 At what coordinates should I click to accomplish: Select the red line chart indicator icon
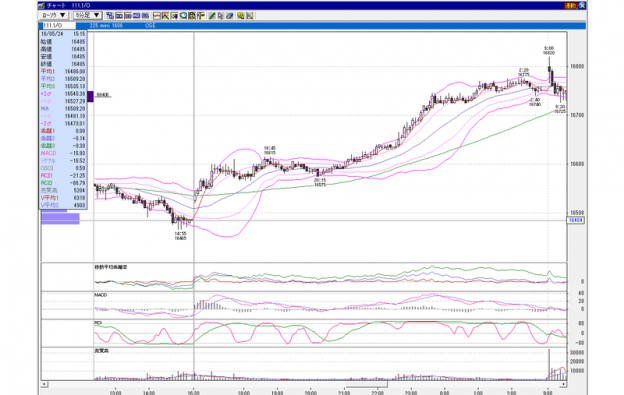(x=157, y=16)
